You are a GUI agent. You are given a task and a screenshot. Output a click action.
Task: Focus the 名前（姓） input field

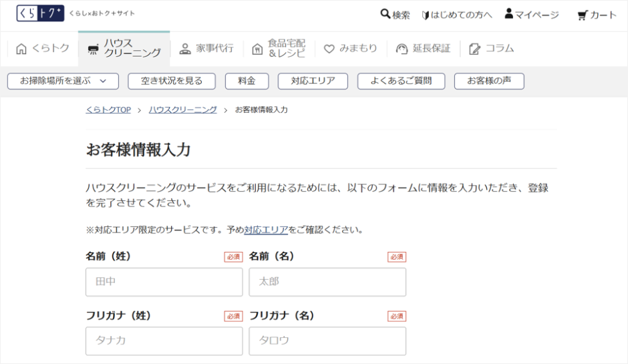click(164, 282)
